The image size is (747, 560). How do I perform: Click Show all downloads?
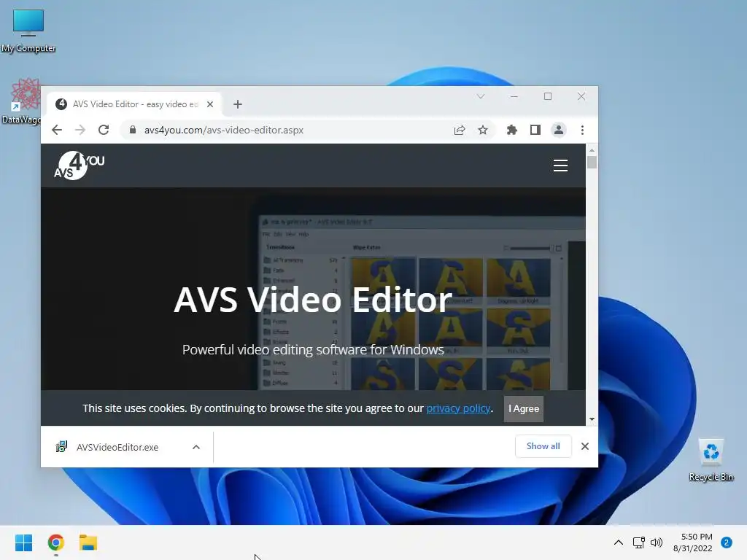point(543,446)
